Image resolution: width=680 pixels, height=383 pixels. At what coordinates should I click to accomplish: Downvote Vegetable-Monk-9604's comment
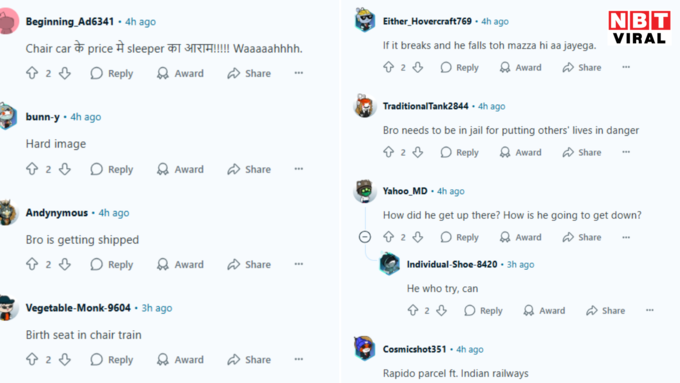click(x=65, y=360)
